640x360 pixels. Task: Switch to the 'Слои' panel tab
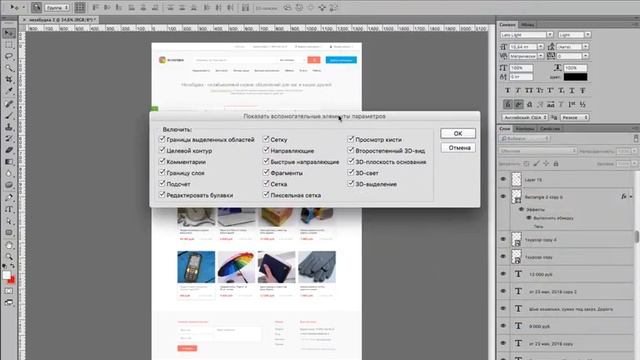(505, 129)
